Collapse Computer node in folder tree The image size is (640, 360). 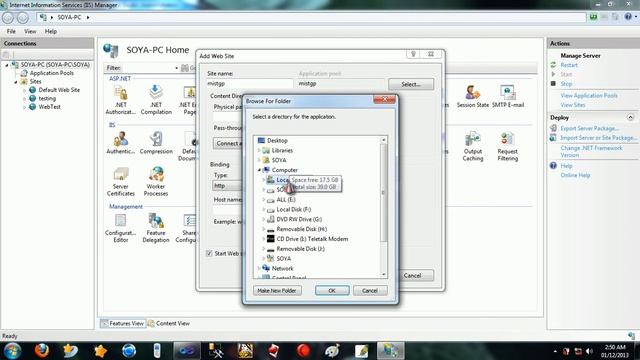click(x=259, y=170)
